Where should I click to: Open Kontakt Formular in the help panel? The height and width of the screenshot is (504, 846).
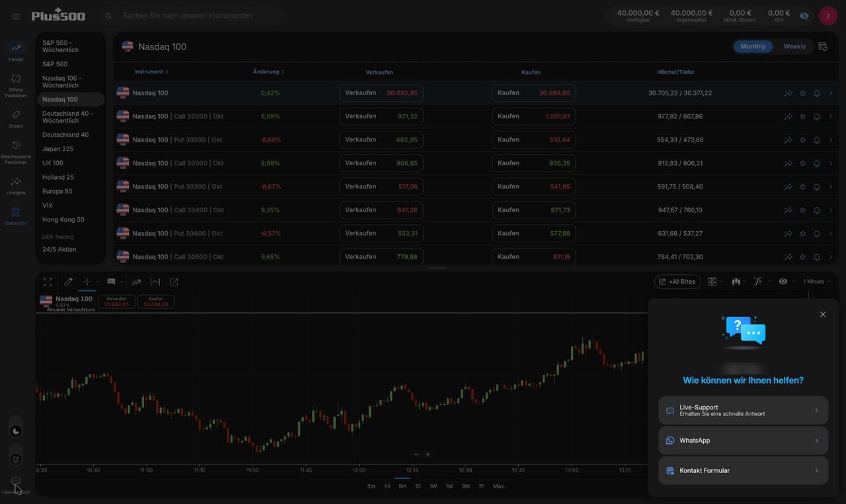coord(743,471)
